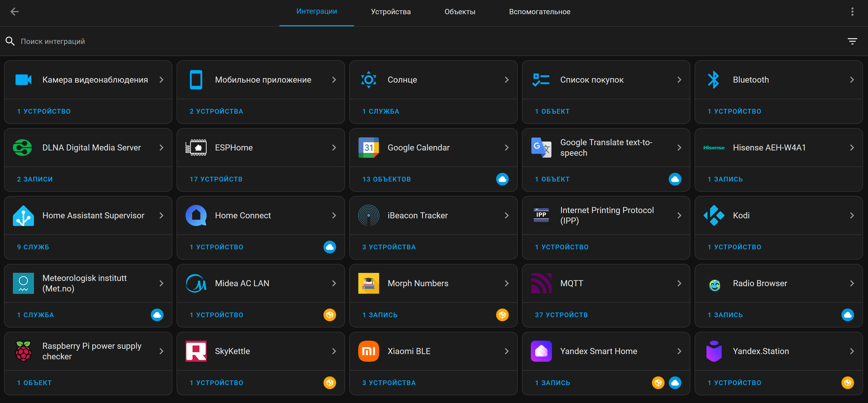Viewport: 868px width, 403px height.
Task: Click the Morph Numbers icon
Action: (369, 284)
